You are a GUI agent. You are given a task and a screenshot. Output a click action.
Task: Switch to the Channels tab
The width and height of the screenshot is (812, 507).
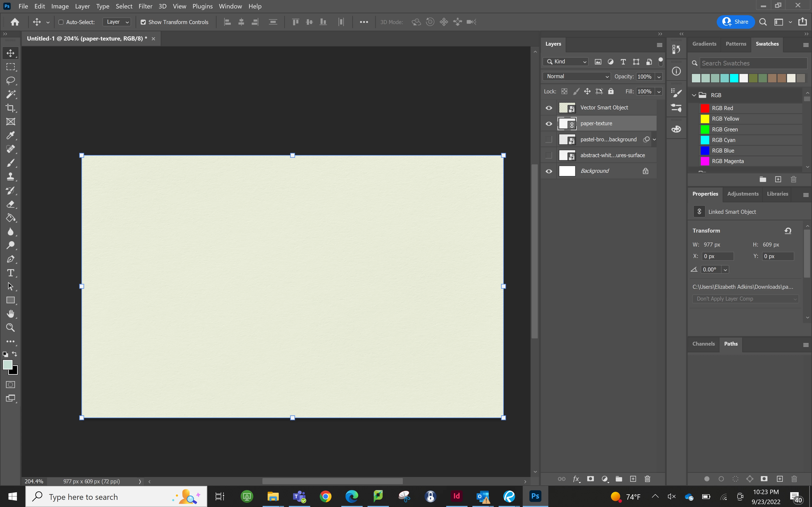pos(703,344)
